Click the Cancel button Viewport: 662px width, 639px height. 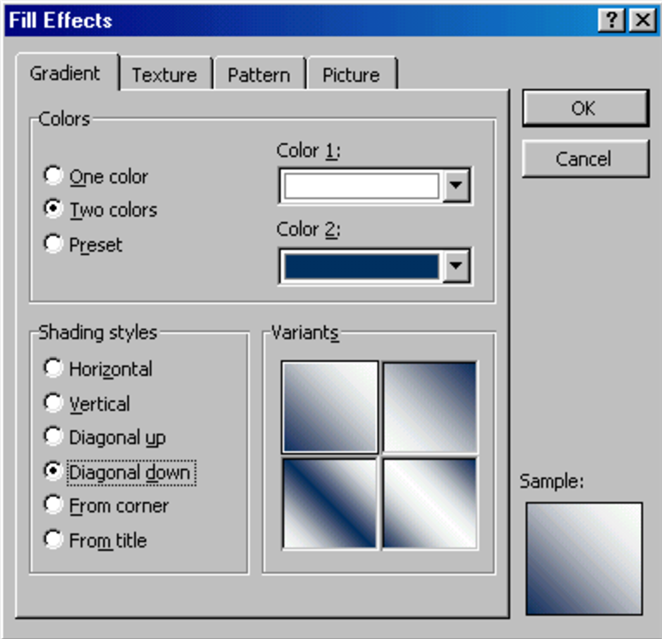point(583,159)
